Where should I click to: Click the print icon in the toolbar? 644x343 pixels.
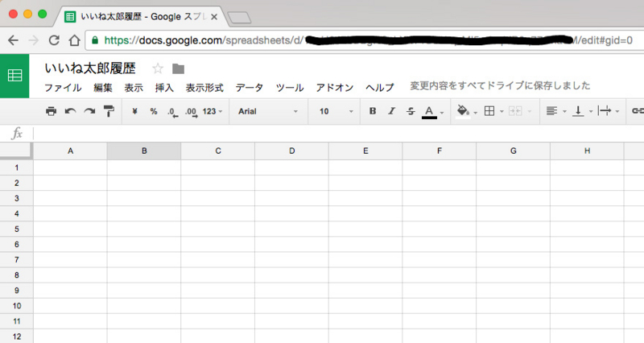tap(51, 111)
